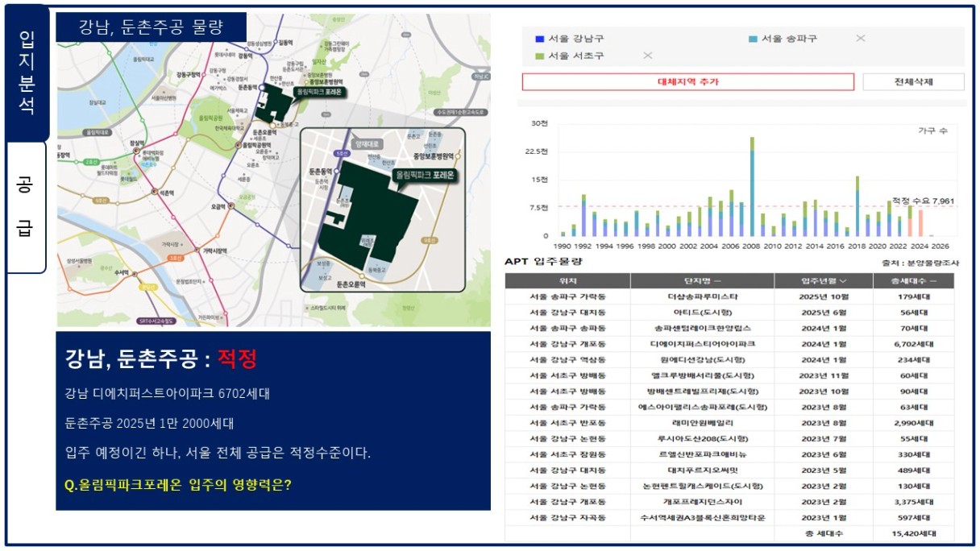Click the 대체지역 추가 button
Viewport: 980px width, 551px height.
(687, 82)
